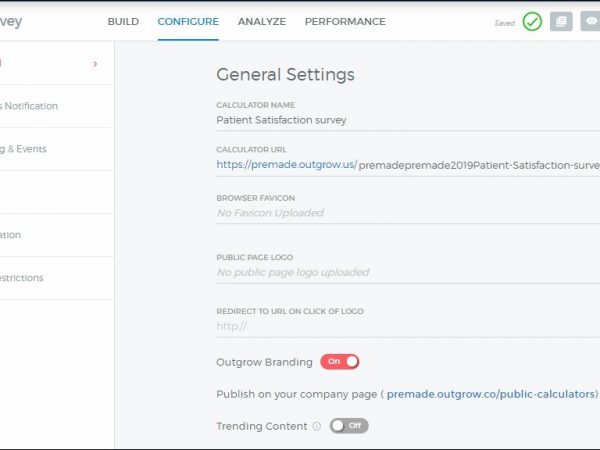Click the calculator URL slug field
The height and width of the screenshot is (450, 600).
(x=478, y=165)
